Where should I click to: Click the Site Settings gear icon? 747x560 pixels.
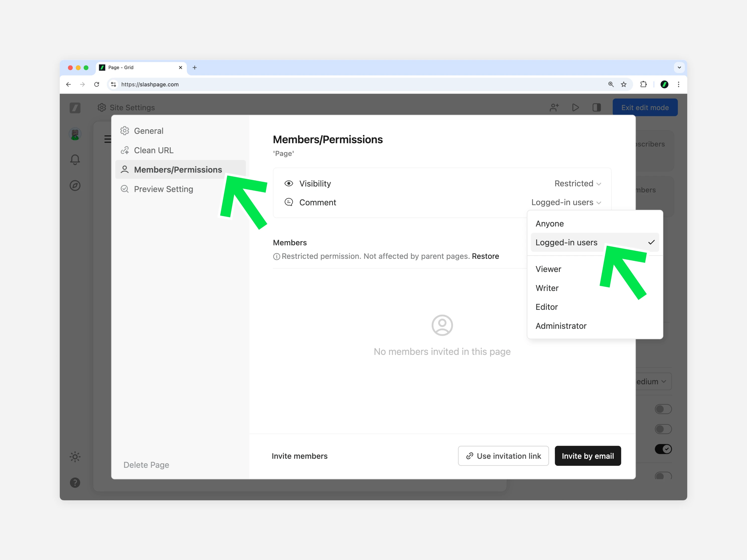coord(102,107)
